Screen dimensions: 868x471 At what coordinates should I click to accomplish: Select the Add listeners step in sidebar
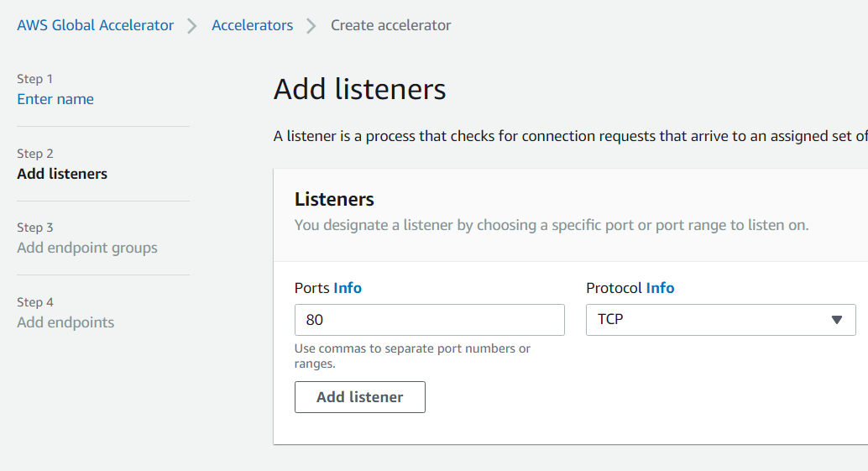(x=62, y=174)
